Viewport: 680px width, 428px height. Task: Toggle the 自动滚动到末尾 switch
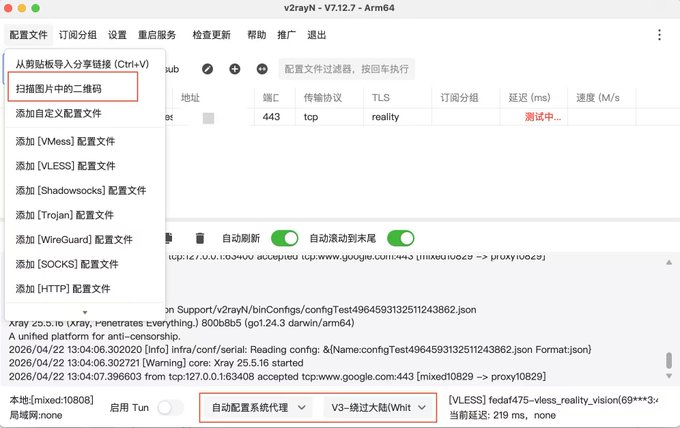(401, 238)
